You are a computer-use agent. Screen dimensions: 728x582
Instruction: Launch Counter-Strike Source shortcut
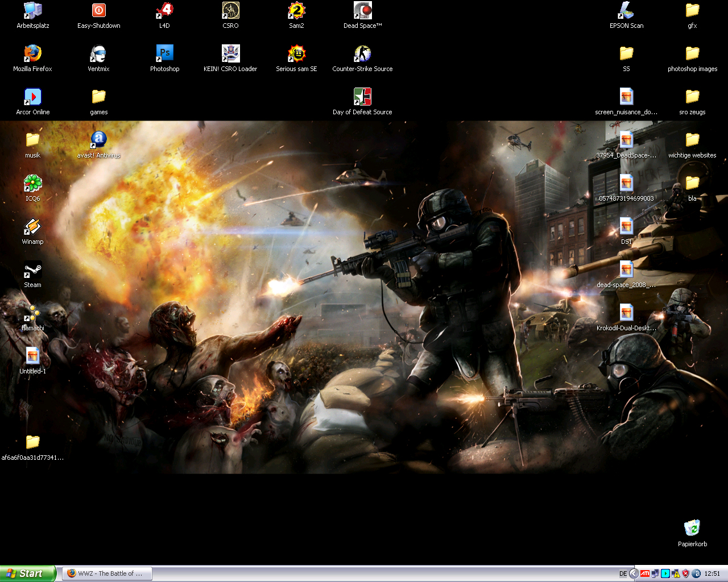click(362, 54)
